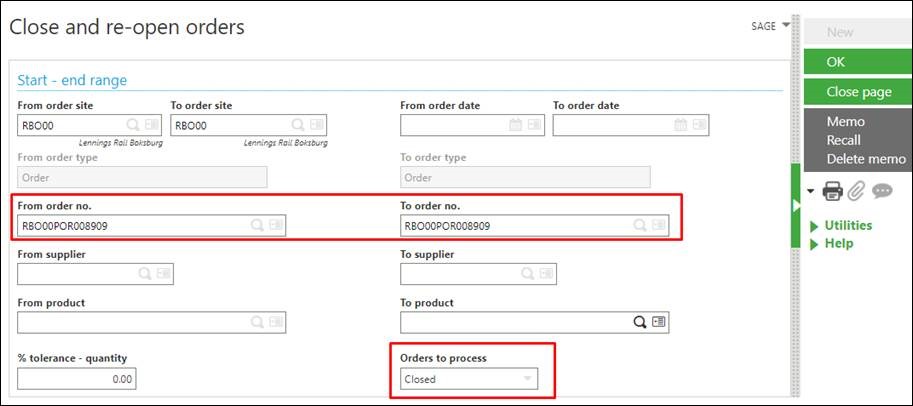Open the Orders to process dropdown
Screen dimensions: 913x406
click(469, 379)
